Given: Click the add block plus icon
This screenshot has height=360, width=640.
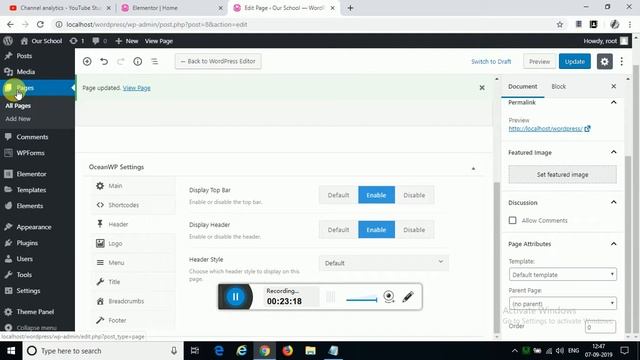Looking at the screenshot, I should tap(87, 61).
